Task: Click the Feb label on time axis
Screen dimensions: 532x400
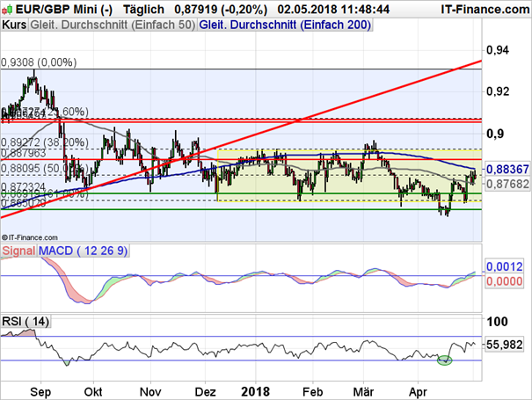Action: pos(312,392)
